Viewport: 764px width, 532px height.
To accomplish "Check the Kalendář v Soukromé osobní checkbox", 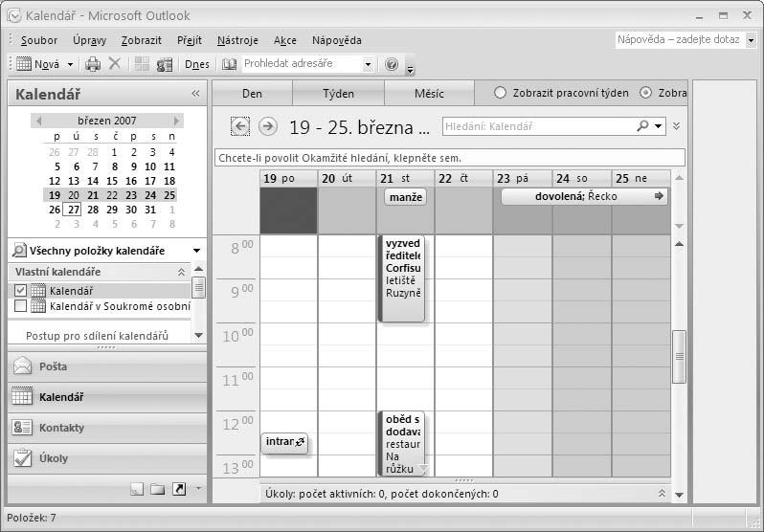I will pyautogui.click(x=20, y=306).
